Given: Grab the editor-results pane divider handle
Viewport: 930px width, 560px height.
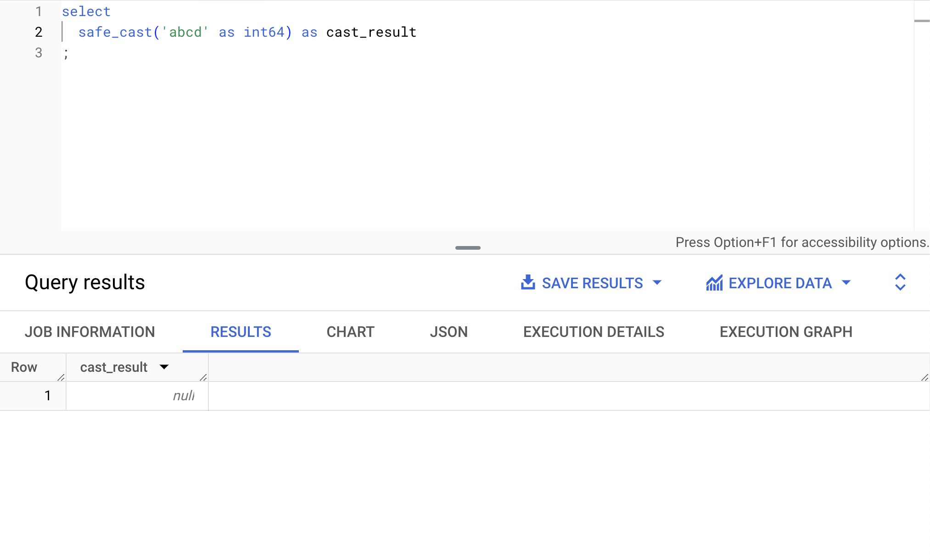Looking at the screenshot, I should (x=468, y=248).
